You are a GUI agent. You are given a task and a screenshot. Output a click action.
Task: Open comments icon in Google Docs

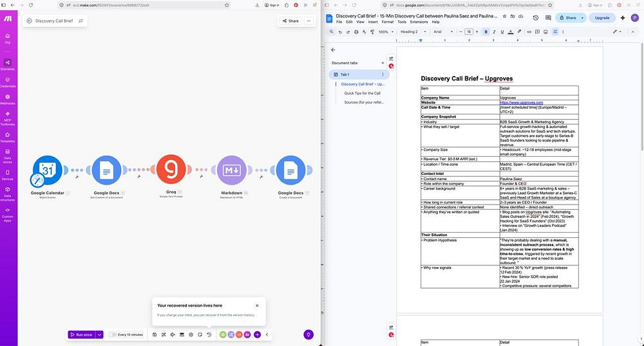pos(548,17)
